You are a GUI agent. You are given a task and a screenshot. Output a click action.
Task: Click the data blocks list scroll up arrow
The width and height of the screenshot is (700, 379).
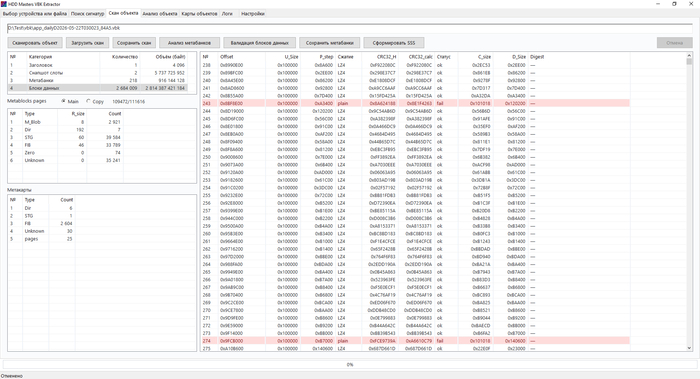689,55
